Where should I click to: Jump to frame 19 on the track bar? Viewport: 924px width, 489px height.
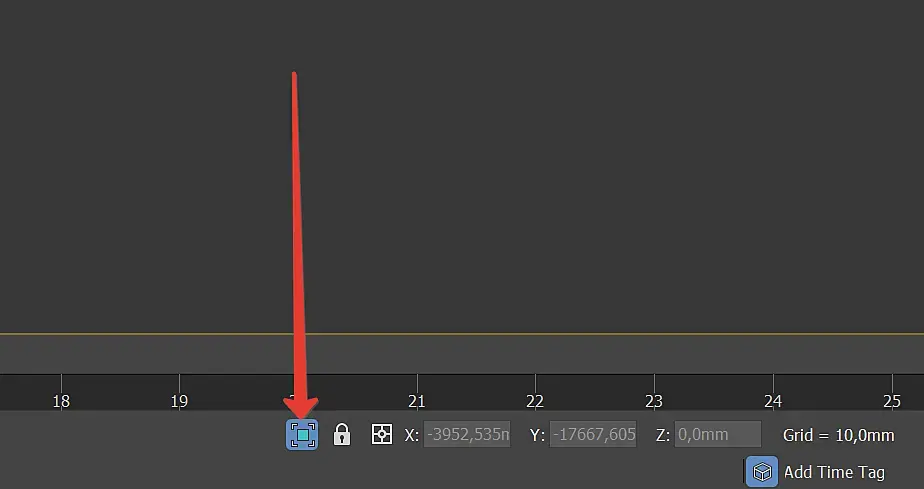tap(179, 401)
